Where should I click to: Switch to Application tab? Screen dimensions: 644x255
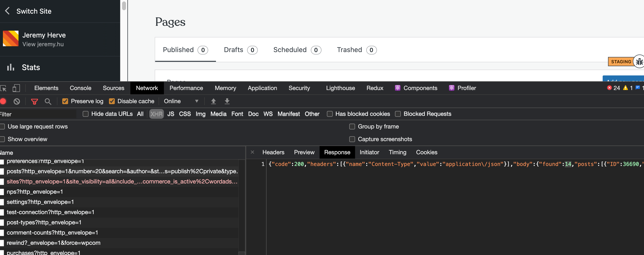coord(262,88)
